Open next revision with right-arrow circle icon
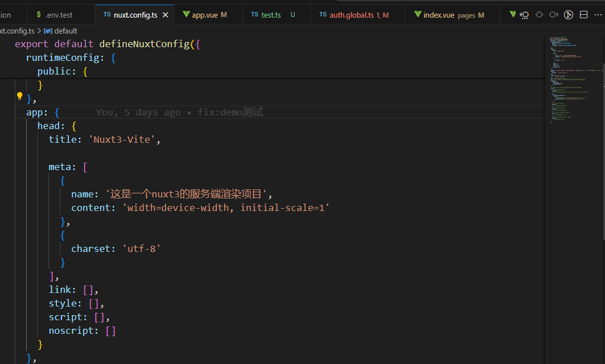Screen dimensions: 605x364 point(553,15)
